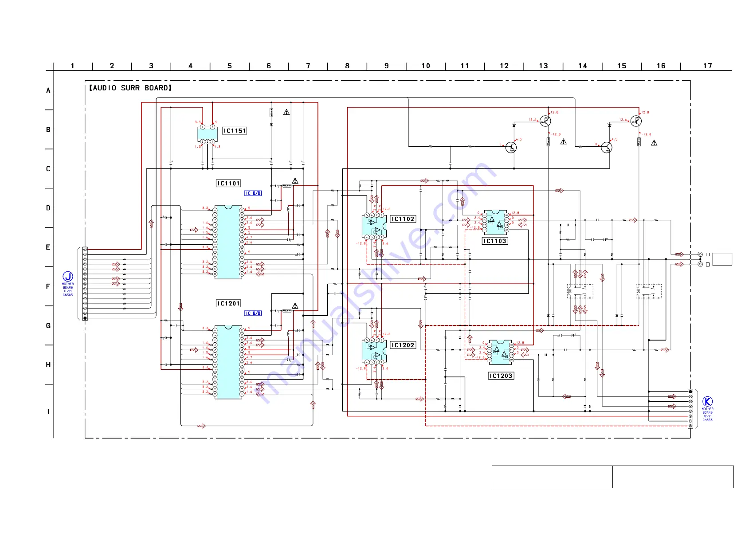745x560 pixels.
Task: Click the IC1202 op-amp chip symbol
Action: (x=374, y=351)
